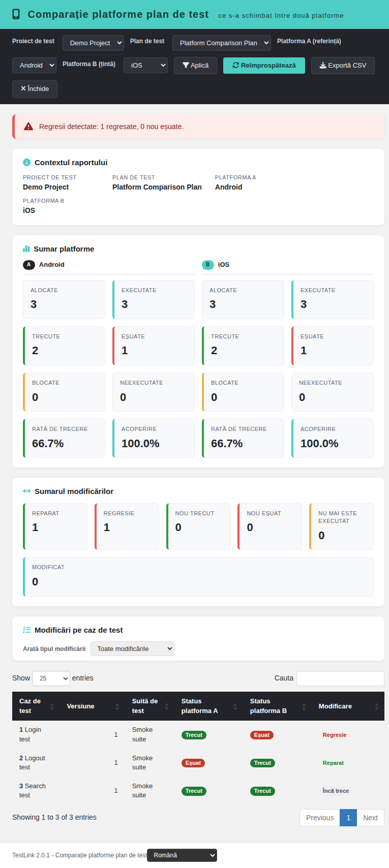The width and height of the screenshot is (389, 868).
Task: Click the '1 Login test' cell
Action: tap(36, 734)
